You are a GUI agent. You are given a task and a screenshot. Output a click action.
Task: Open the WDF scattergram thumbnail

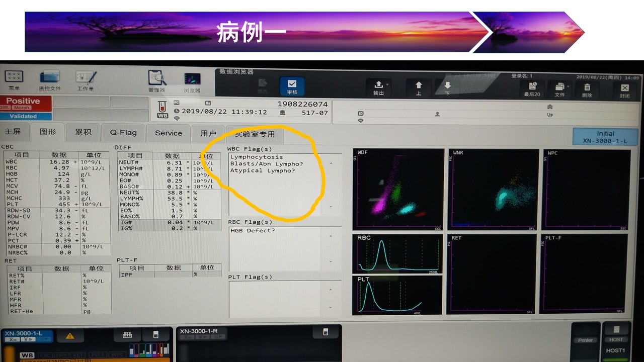pyautogui.click(x=398, y=189)
